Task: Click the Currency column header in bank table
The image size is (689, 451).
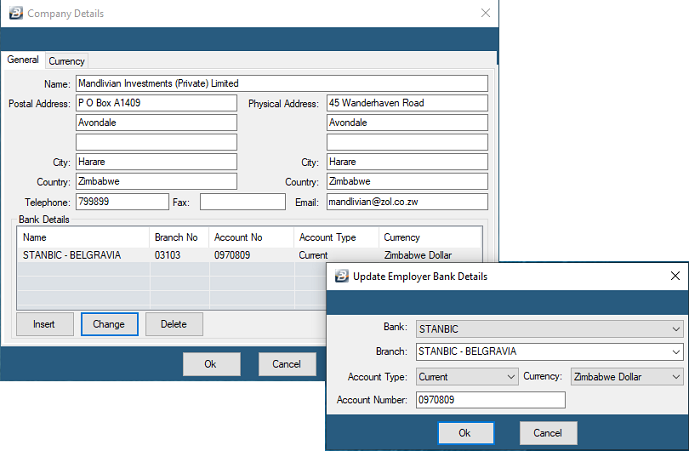Action: [430, 237]
